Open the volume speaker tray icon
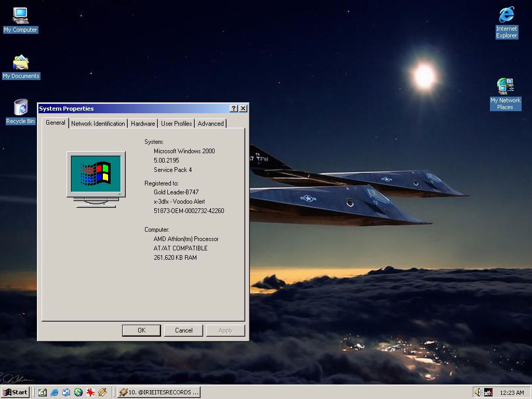Viewport: 532px width, 399px height. tap(478, 392)
